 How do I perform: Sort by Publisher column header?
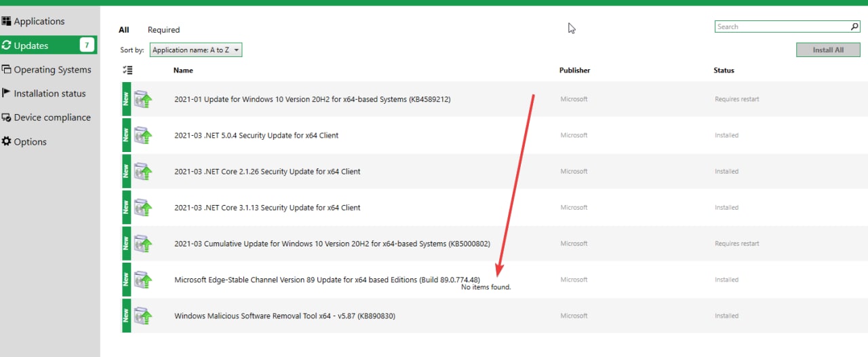point(574,70)
